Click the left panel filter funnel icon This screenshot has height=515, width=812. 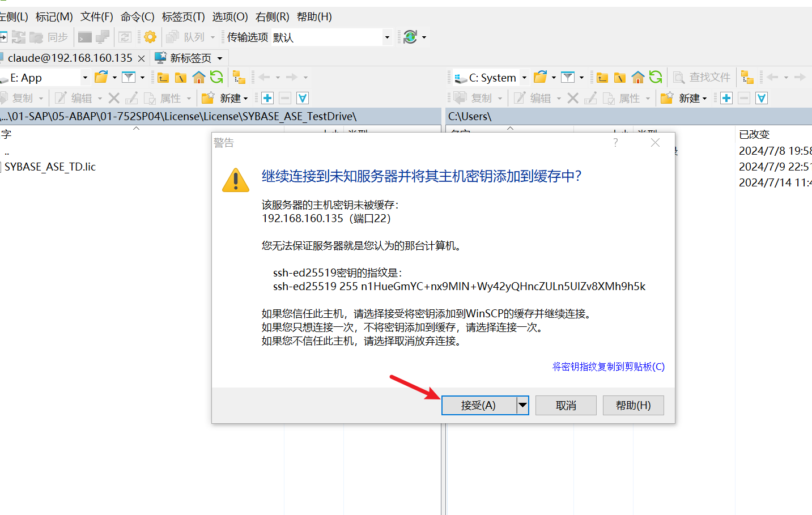[x=129, y=78]
